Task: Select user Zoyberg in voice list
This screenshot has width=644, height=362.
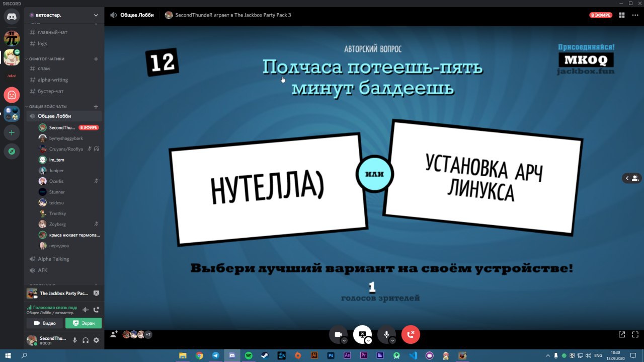Action: (69, 224)
